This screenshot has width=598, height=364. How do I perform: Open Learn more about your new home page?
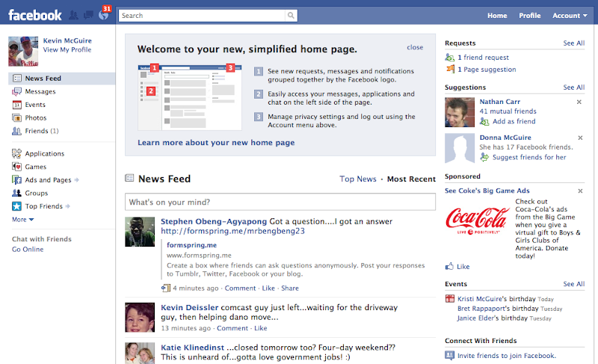pos(216,143)
